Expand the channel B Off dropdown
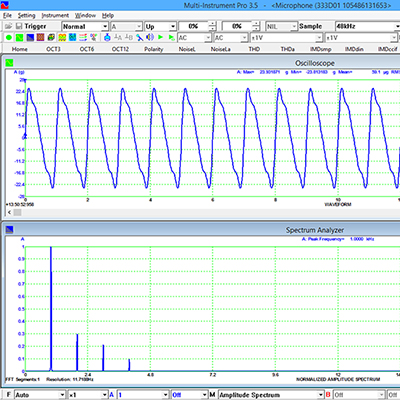The image size is (400, 400). [x=381, y=395]
